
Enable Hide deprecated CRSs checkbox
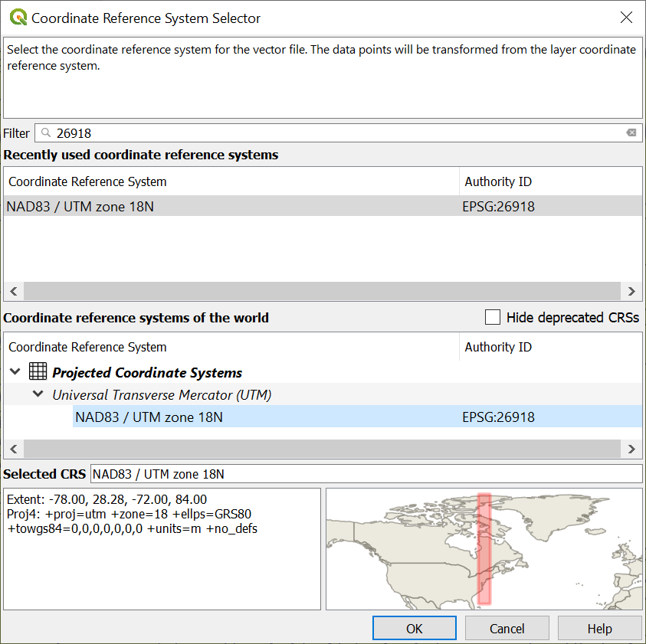[493, 317]
